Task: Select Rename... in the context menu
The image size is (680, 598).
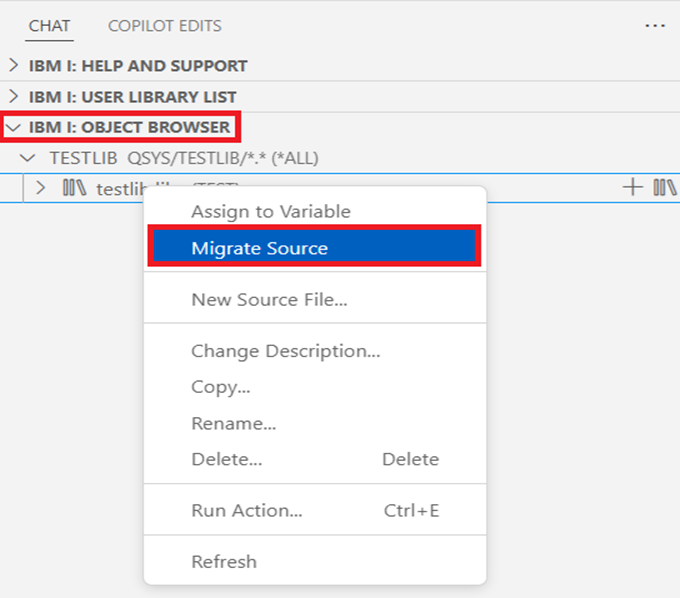Action: point(233,423)
